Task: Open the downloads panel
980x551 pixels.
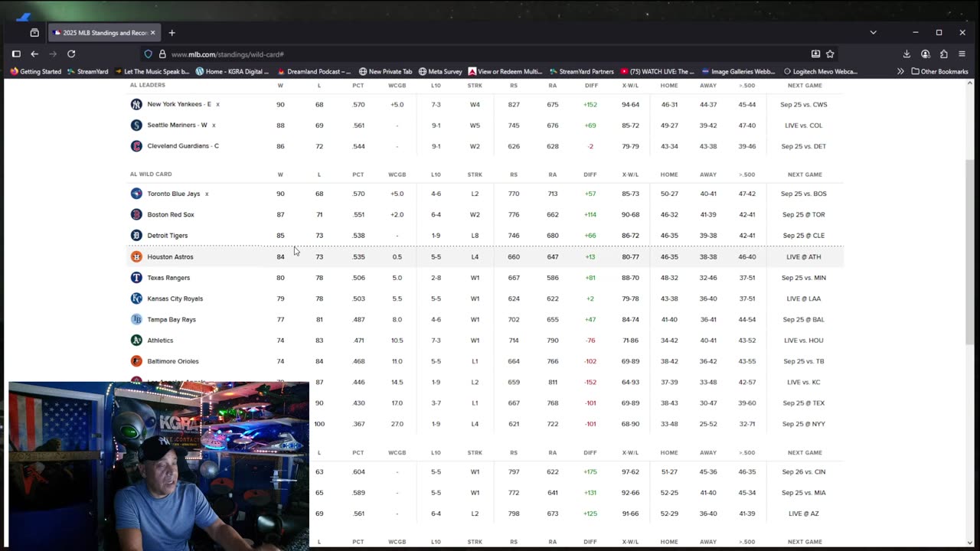Action: click(906, 54)
